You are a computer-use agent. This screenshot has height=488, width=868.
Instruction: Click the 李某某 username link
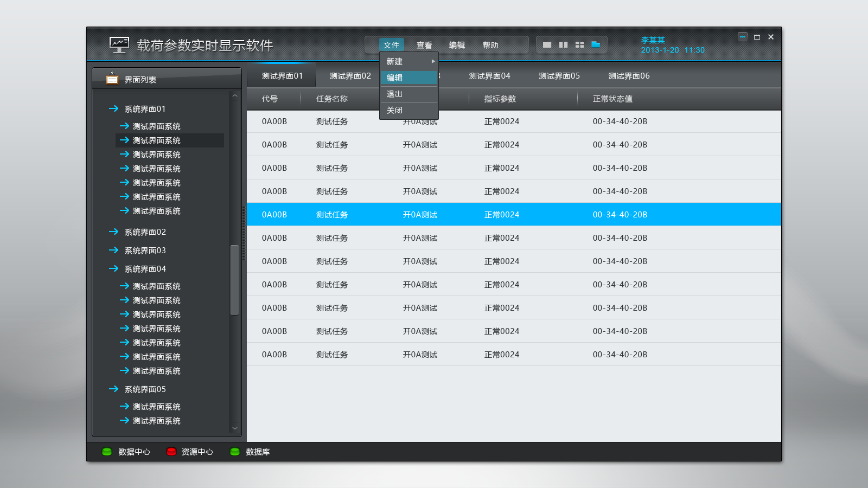click(653, 40)
